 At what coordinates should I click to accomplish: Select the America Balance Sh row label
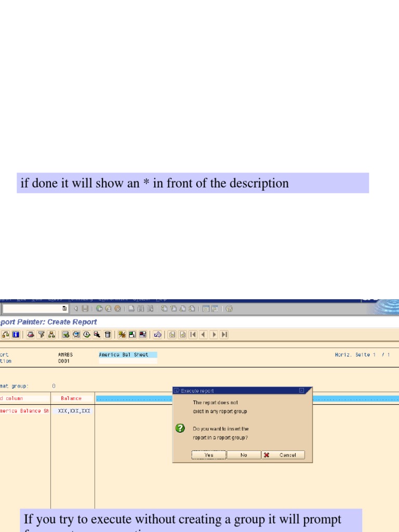pos(24,411)
